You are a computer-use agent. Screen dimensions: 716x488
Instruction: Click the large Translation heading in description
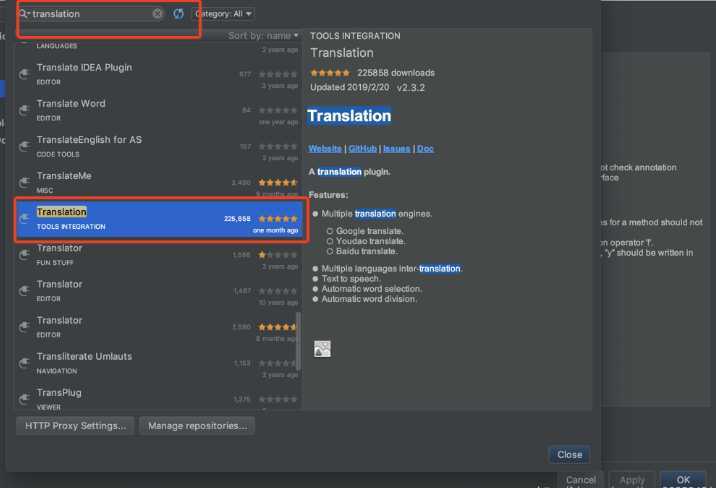pyautogui.click(x=349, y=115)
